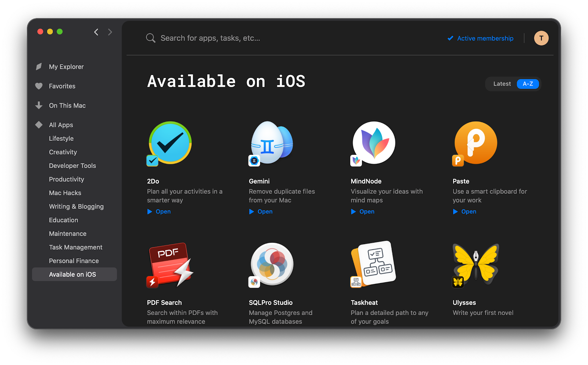Select Developer Tools category

click(x=72, y=166)
